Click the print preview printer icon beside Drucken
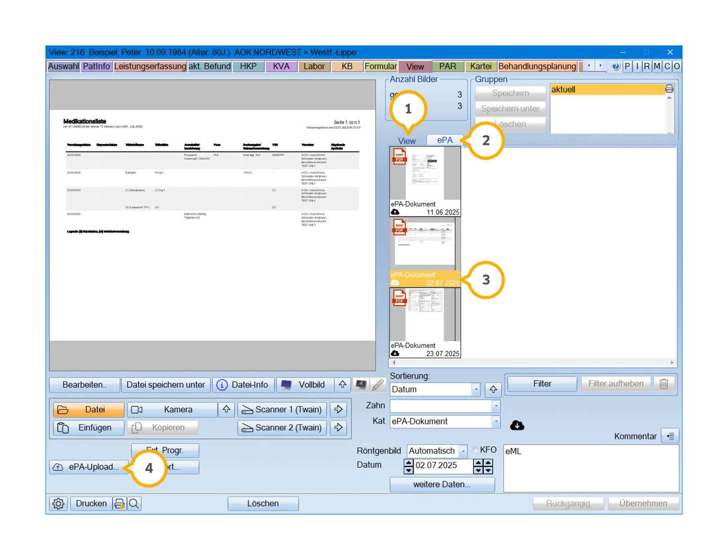 tap(119, 503)
